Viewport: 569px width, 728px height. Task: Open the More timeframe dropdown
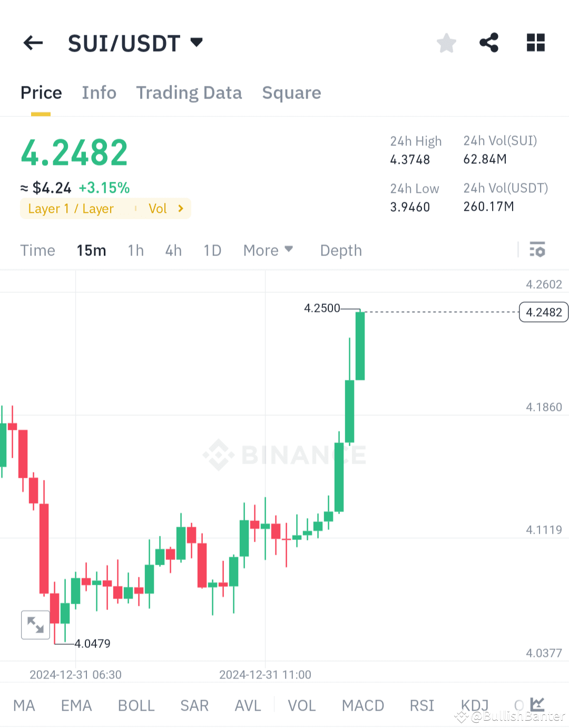pyautogui.click(x=268, y=250)
